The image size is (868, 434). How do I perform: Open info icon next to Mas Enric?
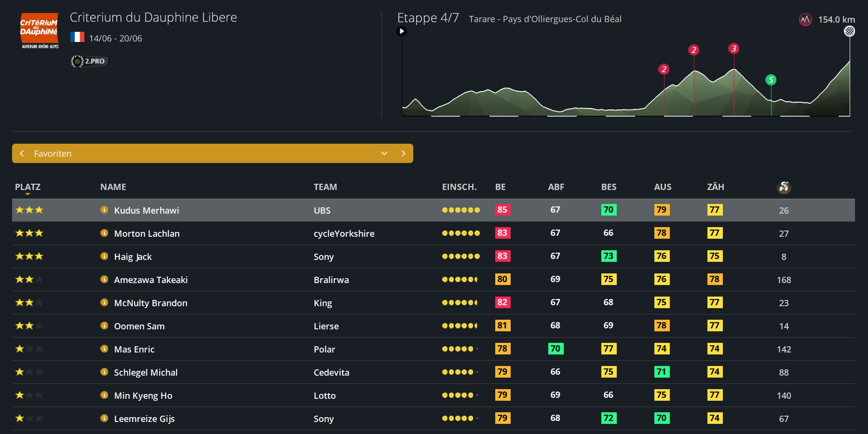coord(104,349)
